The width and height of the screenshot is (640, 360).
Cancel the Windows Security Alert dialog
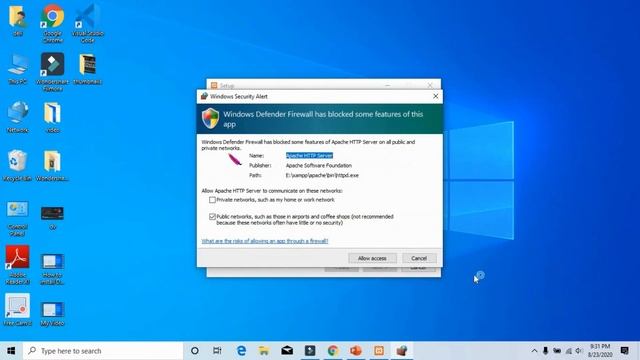tap(419, 258)
